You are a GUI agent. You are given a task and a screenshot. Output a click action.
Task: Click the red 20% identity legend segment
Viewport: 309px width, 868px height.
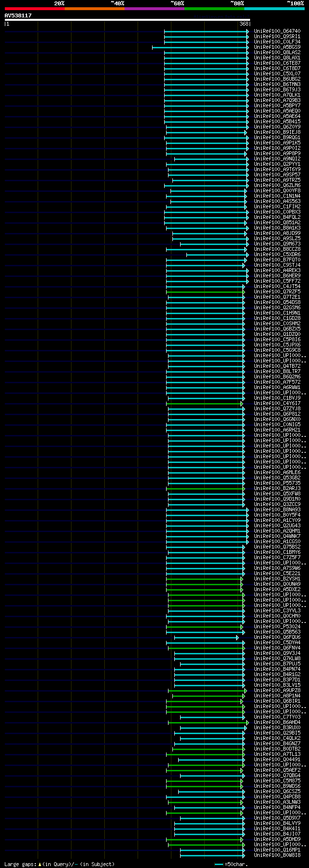[x=34, y=8]
